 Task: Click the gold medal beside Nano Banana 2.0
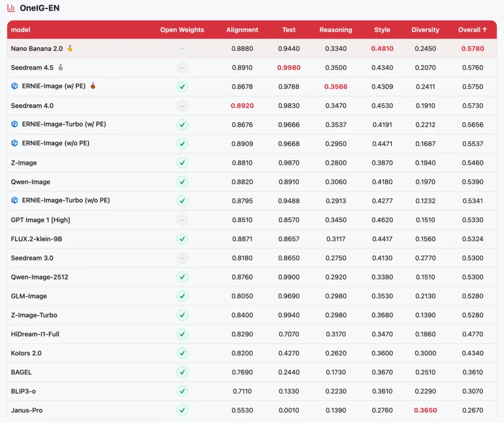[x=70, y=49]
